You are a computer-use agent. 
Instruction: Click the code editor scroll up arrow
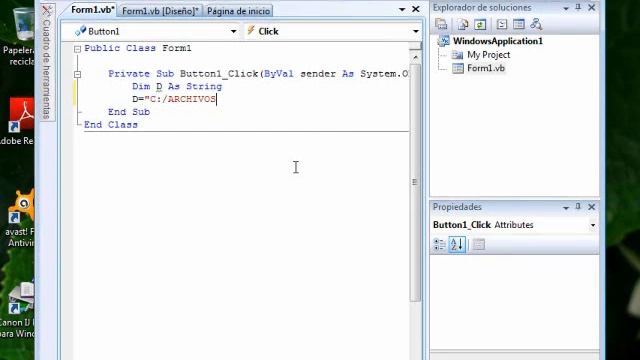coord(416,57)
